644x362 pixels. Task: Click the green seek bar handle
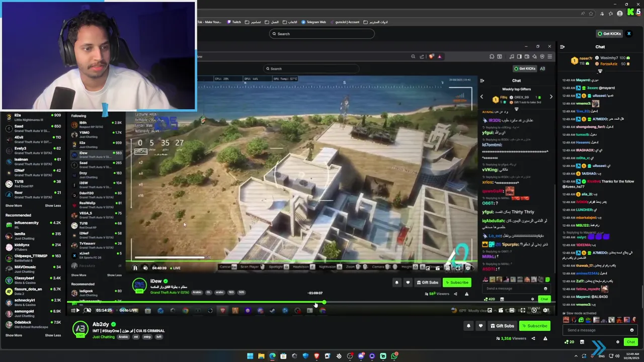325,303
